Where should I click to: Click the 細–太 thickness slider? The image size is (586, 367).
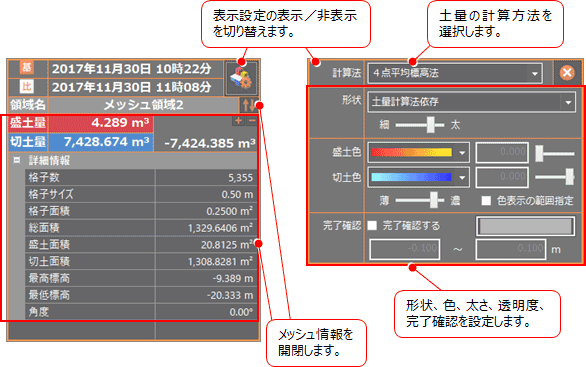tap(420, 125)
